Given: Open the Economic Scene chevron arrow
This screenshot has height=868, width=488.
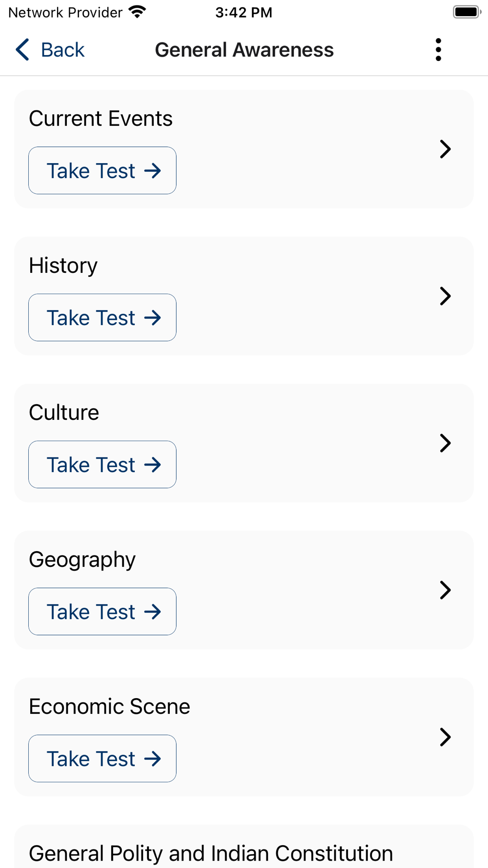Looking at the screenshot, I should point(445,737).
